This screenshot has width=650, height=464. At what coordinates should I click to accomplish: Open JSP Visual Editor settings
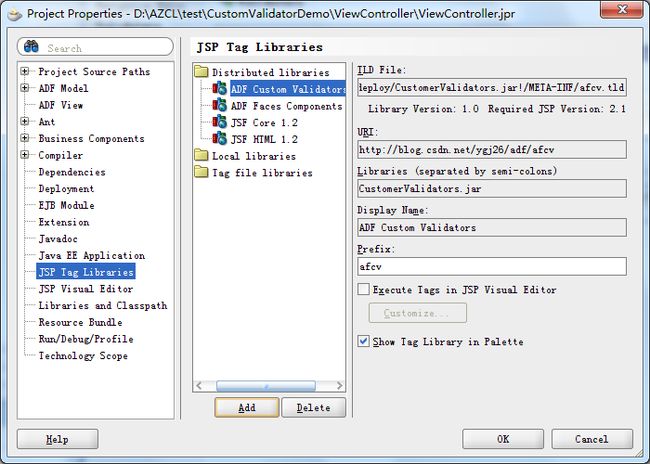tap(86, 289)
